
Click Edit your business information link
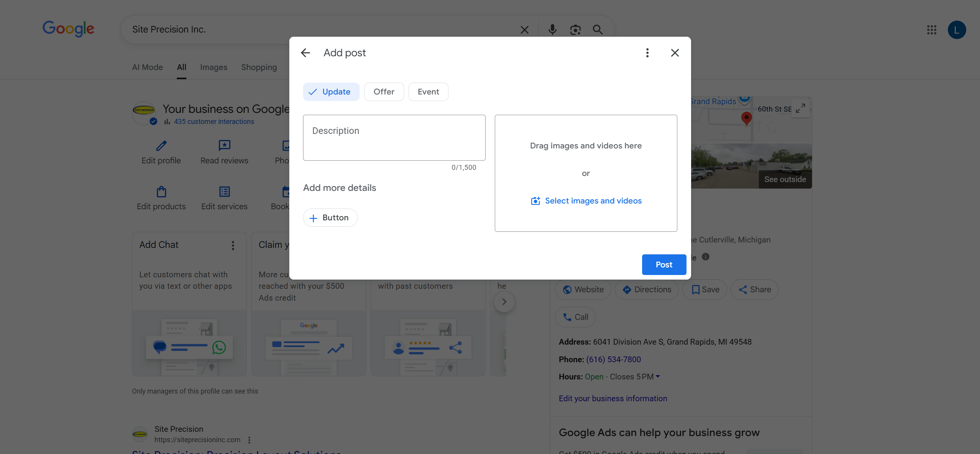pyautogui.click(x=613, y=399)
